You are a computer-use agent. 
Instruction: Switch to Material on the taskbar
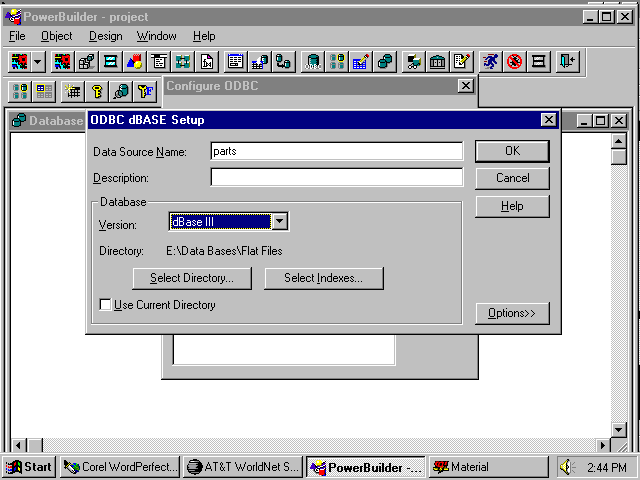(x=488, y=467)
